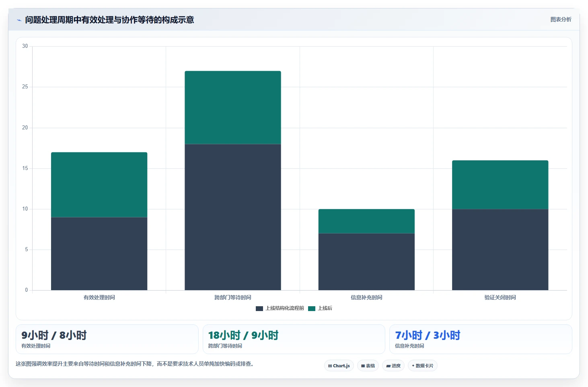Click the 图表分析 label in the header
The height and width of the screenshot is (387, 588).
(x=561, y=19)
